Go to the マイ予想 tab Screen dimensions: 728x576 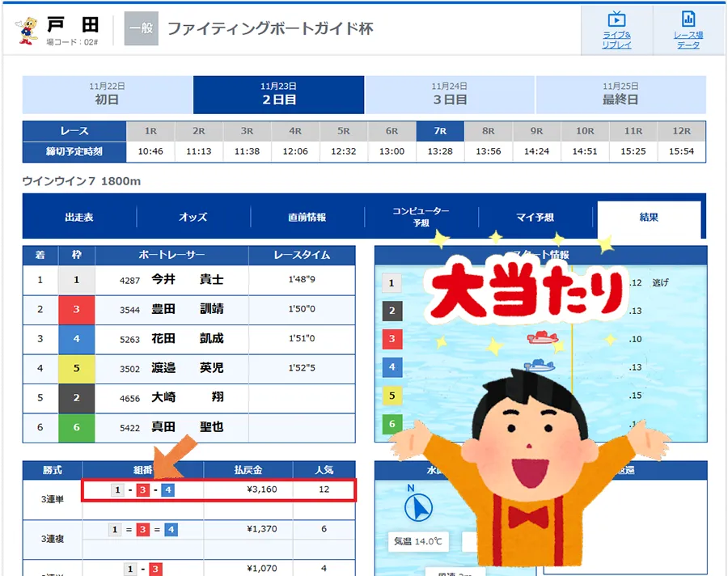pos(535,217)
